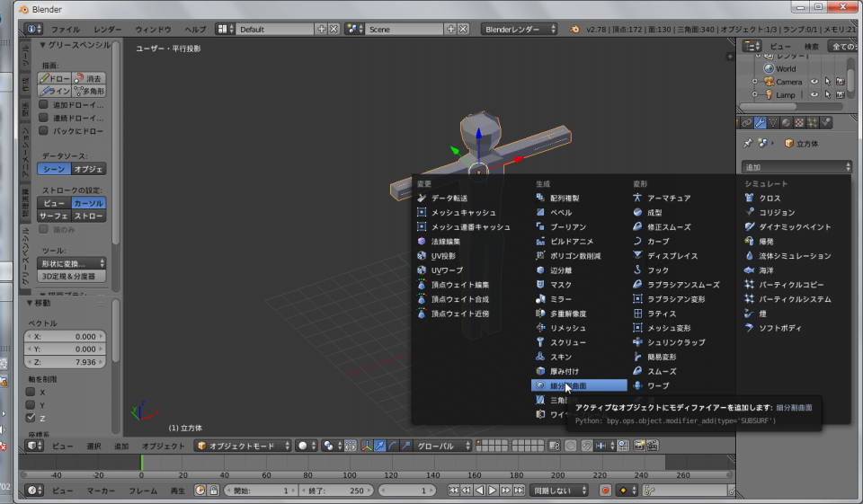Open the Object Mode dropdown
This screenshot has width=863, height=504.
pos(243,446)
